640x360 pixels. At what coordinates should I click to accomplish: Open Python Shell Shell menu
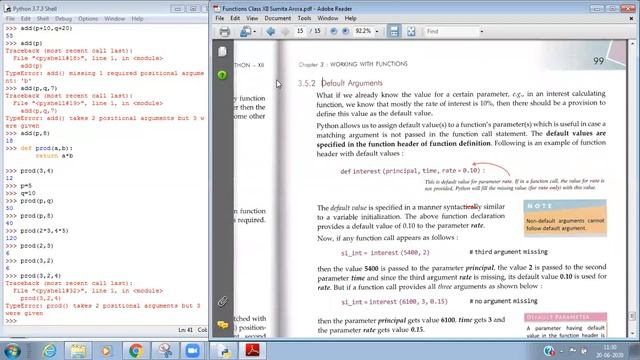click(x=43, y=19)
